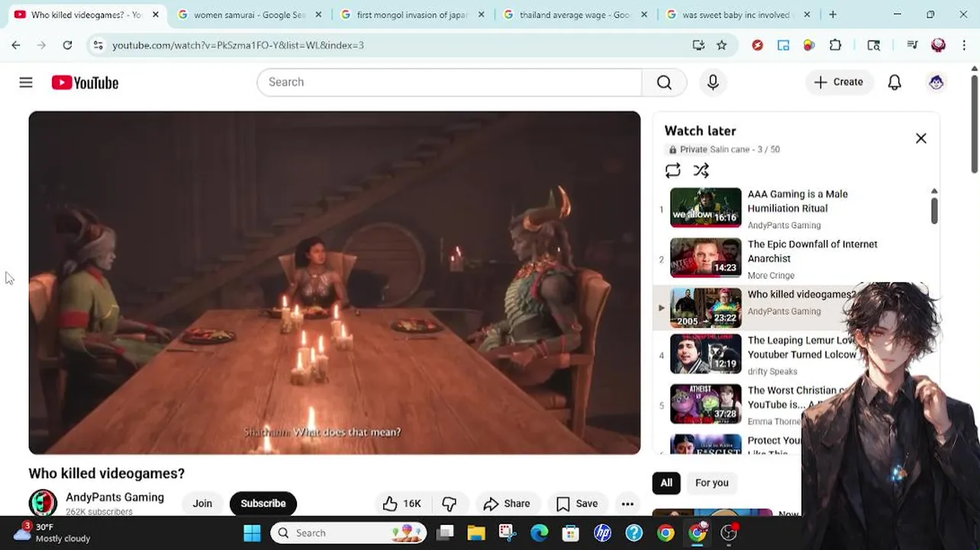Click the Who killed videogames? playlist title
The height and width of the screenshot is (550, 980).
(801, 294)
